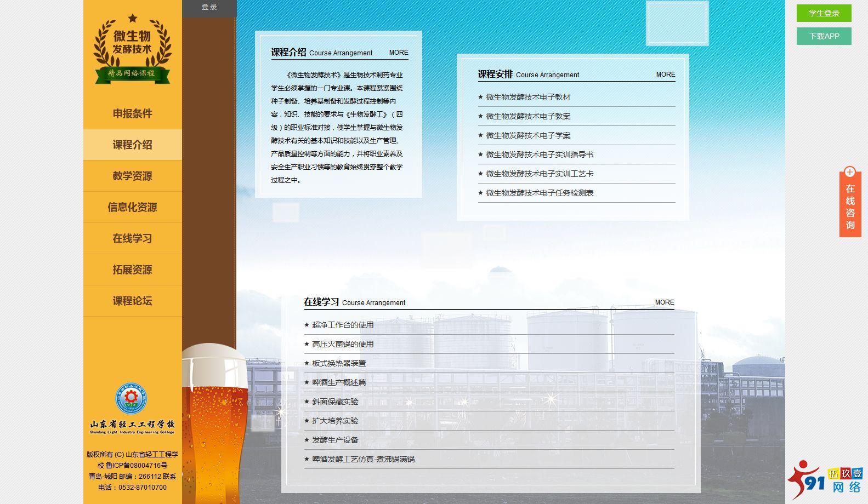
Task: Open 微生物发酵技术电子学案 link
Action: pyautogui.click(x=528, y=135)
